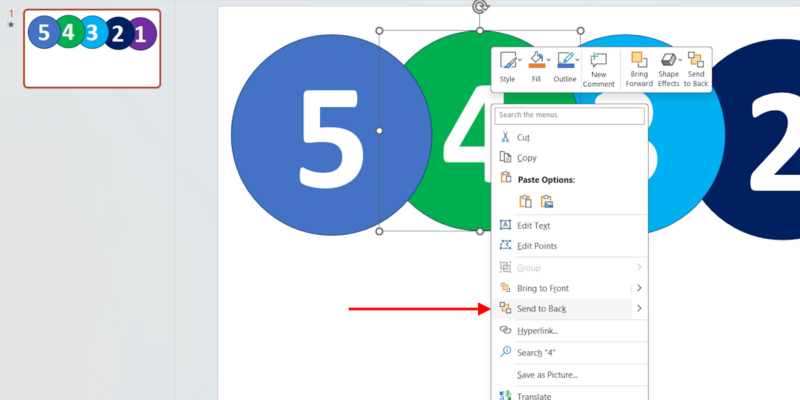Select Copy from the context menu
This screenshot has height=400, width=800.
(526, 158)
